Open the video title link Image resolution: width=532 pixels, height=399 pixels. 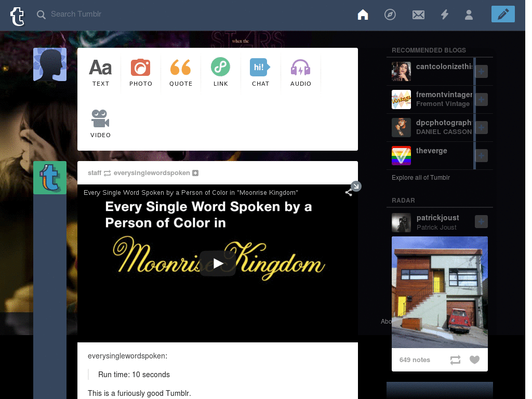tap(191, 193)
